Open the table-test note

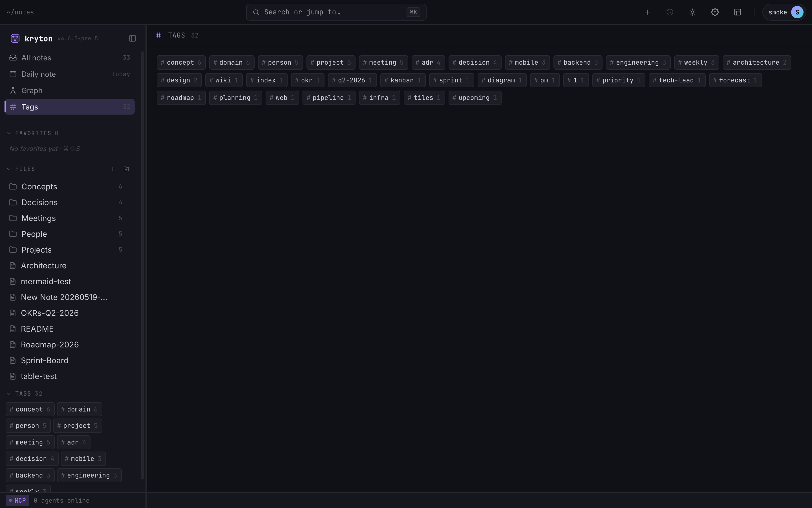(70, 376)
